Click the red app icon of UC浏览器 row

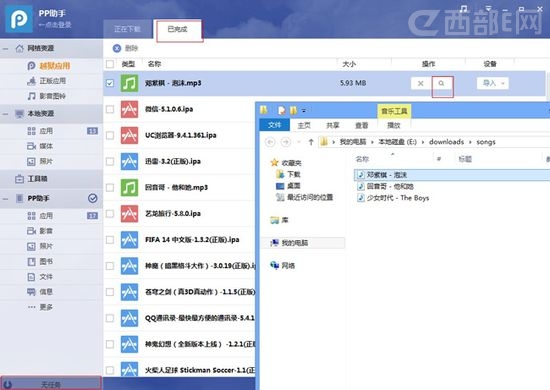pos(129,135)
